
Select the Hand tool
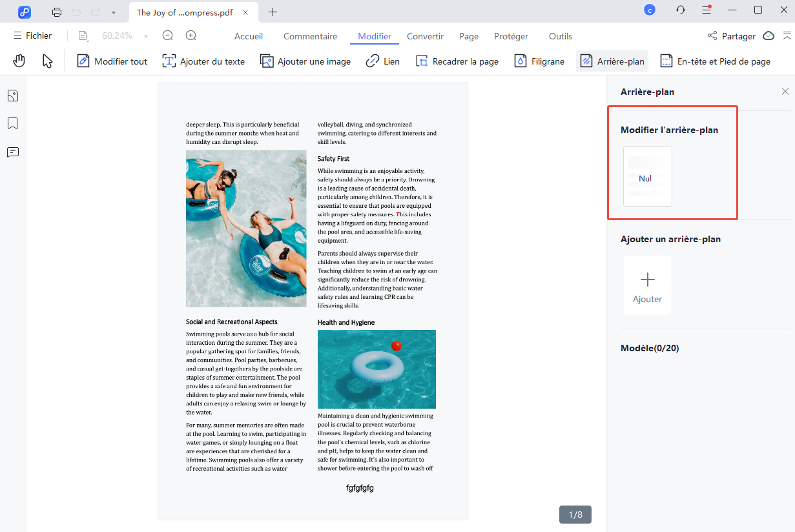click(x=19, y=60)
